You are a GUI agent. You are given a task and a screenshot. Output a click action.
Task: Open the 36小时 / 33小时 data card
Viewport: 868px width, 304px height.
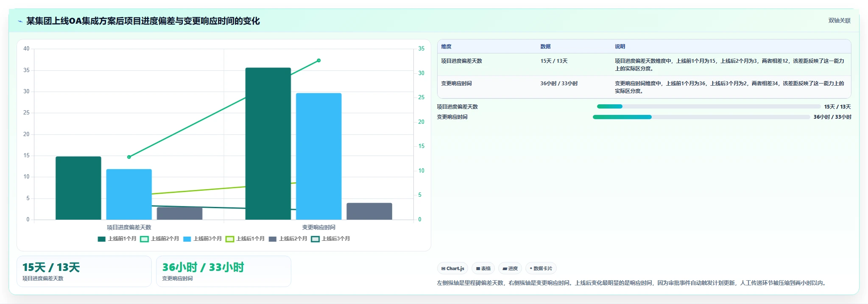click(223, 271)
